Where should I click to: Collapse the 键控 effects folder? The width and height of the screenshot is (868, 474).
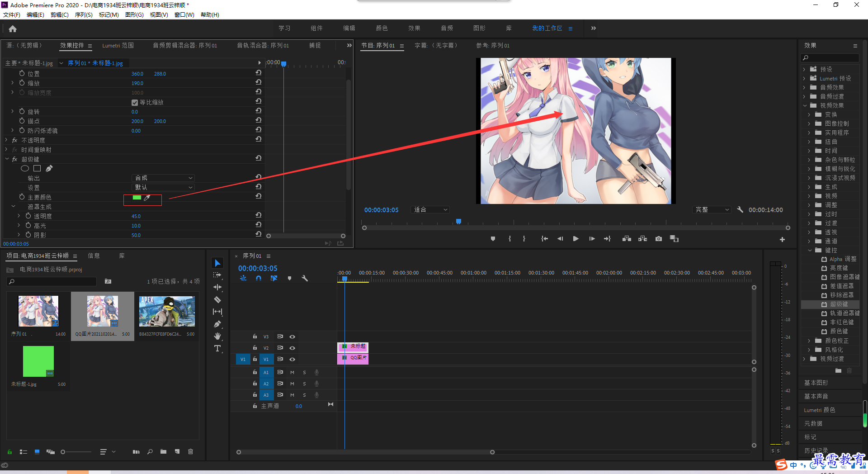pos(809,250)
